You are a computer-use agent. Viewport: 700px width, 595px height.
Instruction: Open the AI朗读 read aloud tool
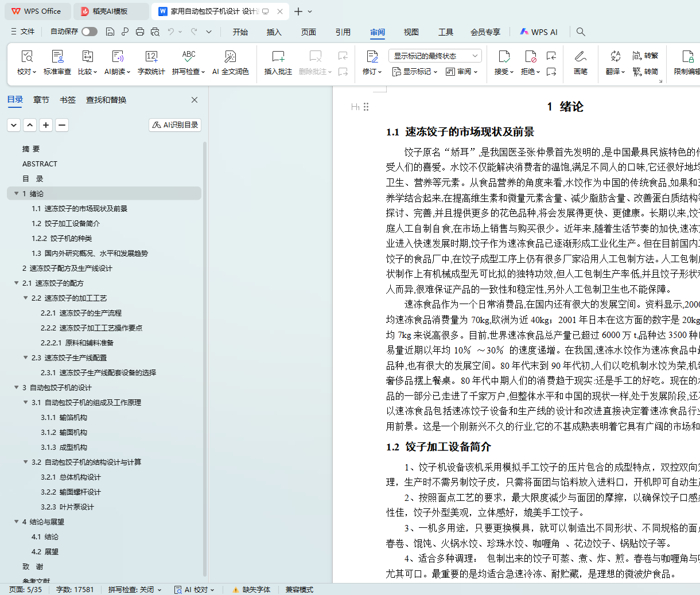click(x=117, y=62)
